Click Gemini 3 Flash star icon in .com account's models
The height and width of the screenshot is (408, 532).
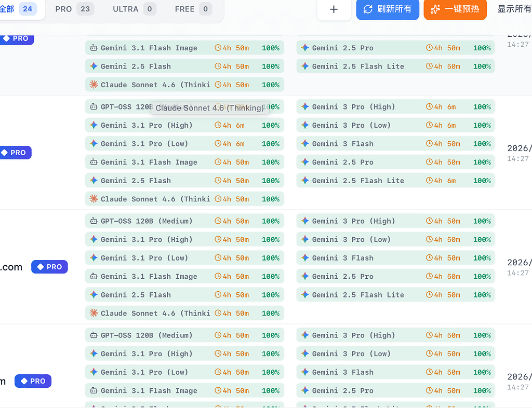305,258
